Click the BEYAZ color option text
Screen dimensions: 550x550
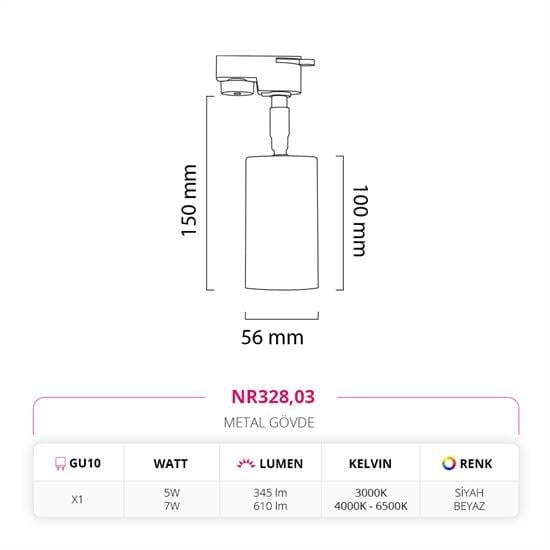coord(469,506)
